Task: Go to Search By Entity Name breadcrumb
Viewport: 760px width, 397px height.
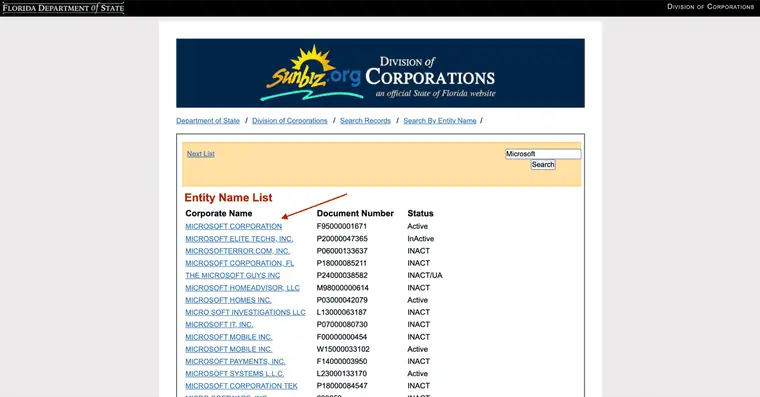Action: coord(440,121)
